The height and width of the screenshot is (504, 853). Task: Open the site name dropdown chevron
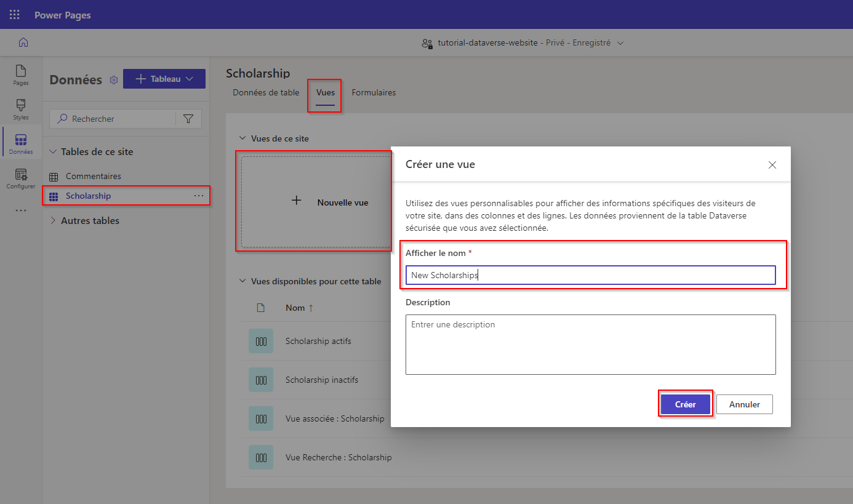click(x=620, y=43)
